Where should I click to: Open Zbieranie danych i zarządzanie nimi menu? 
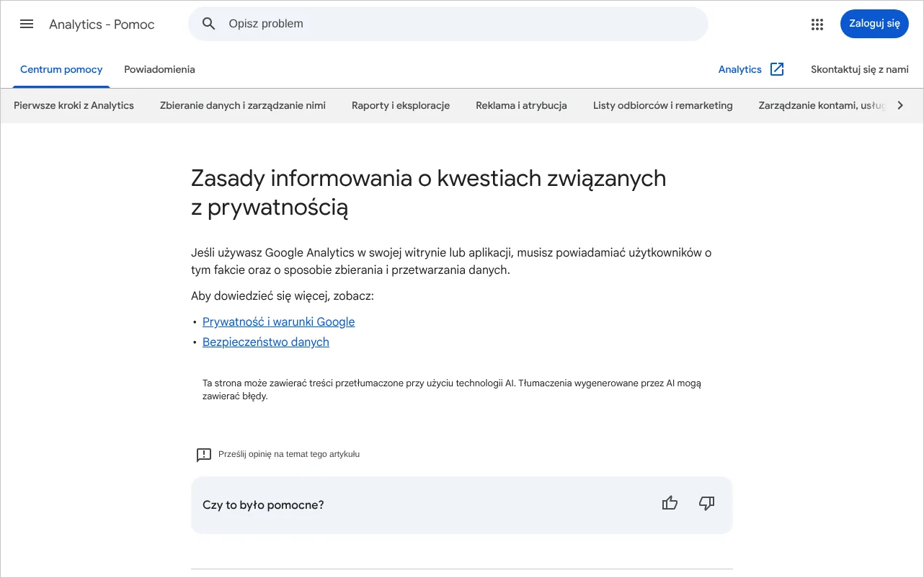243,105
